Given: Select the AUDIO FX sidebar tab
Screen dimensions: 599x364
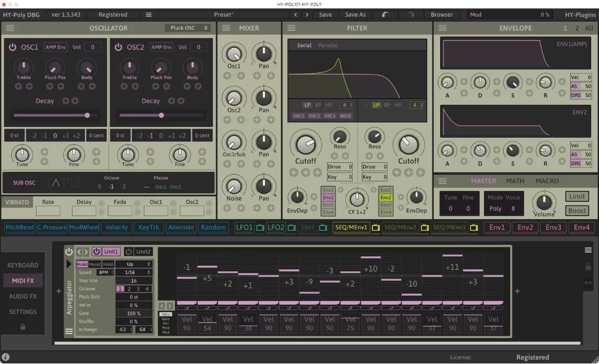Looking at the screenshot, I should pyautogui.click(x=23, y=296).
